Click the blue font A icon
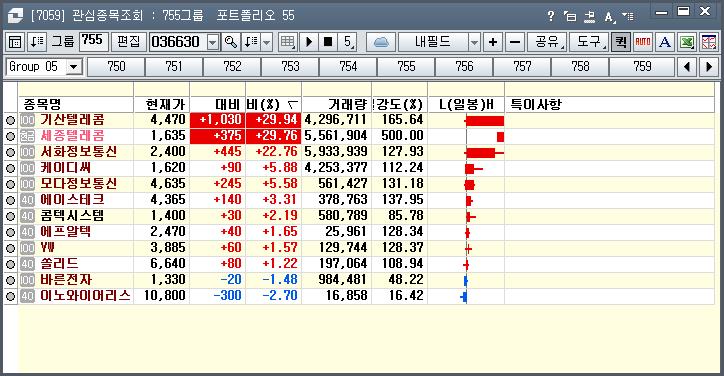 pos(665,42)
